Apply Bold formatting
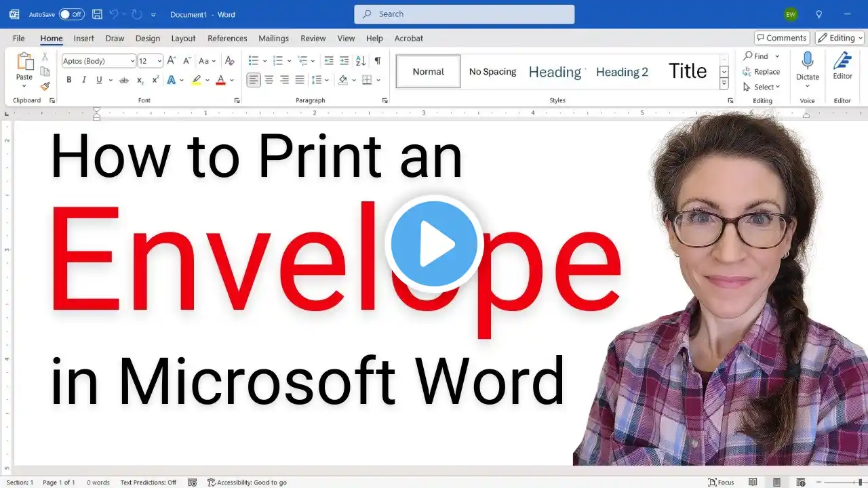This screenshot has width=868, height=488. point(68,80)
